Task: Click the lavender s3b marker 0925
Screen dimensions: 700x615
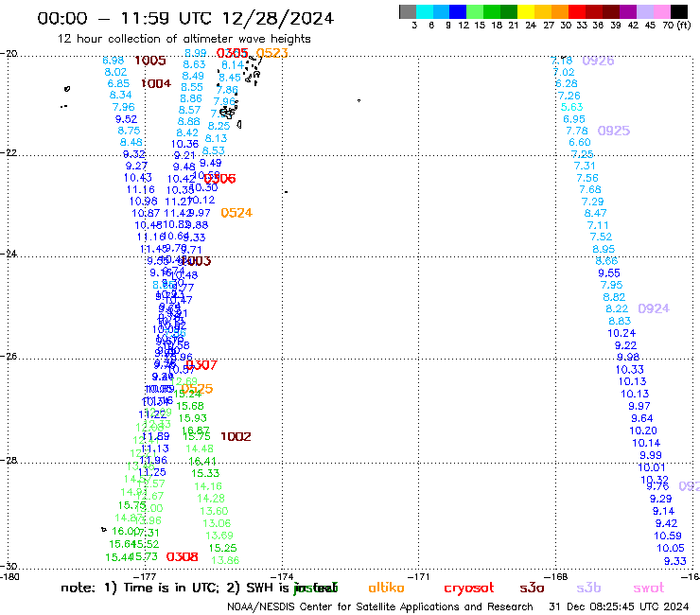Action: click(613, 131)
